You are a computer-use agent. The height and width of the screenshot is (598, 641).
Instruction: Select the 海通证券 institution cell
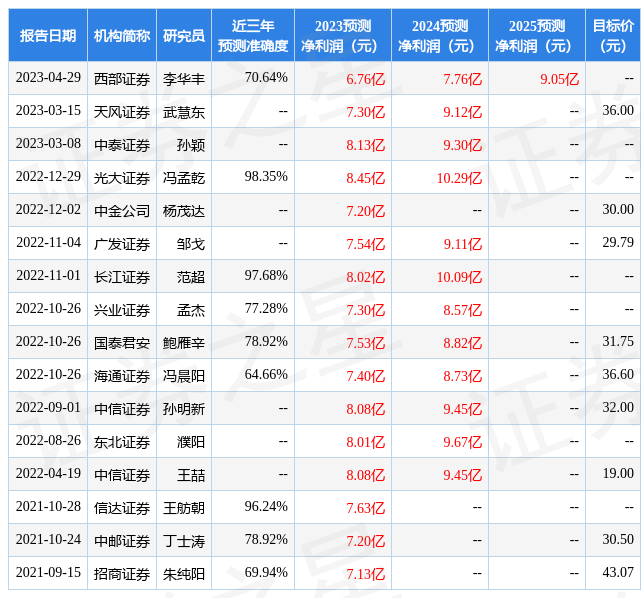point(122,376)
